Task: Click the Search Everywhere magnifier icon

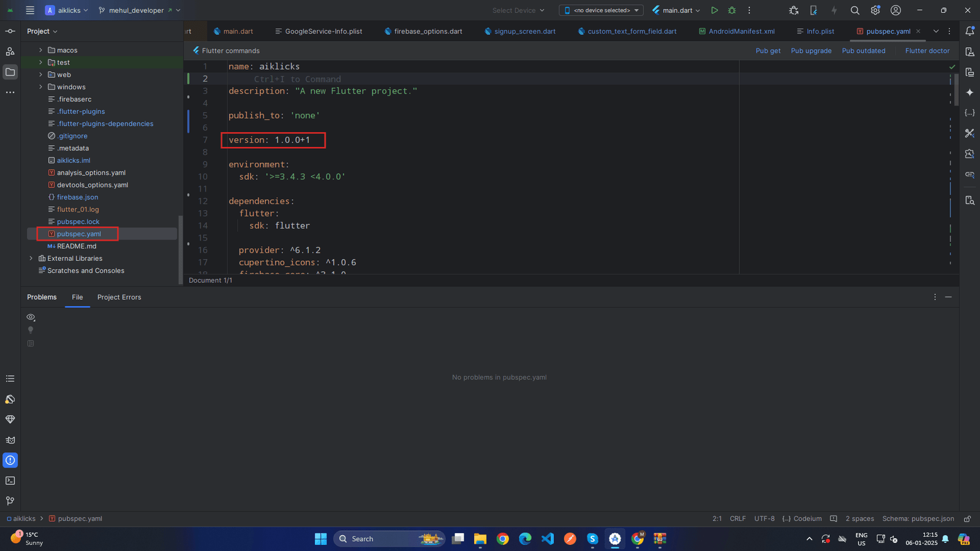Action: [x=855, y=10]
